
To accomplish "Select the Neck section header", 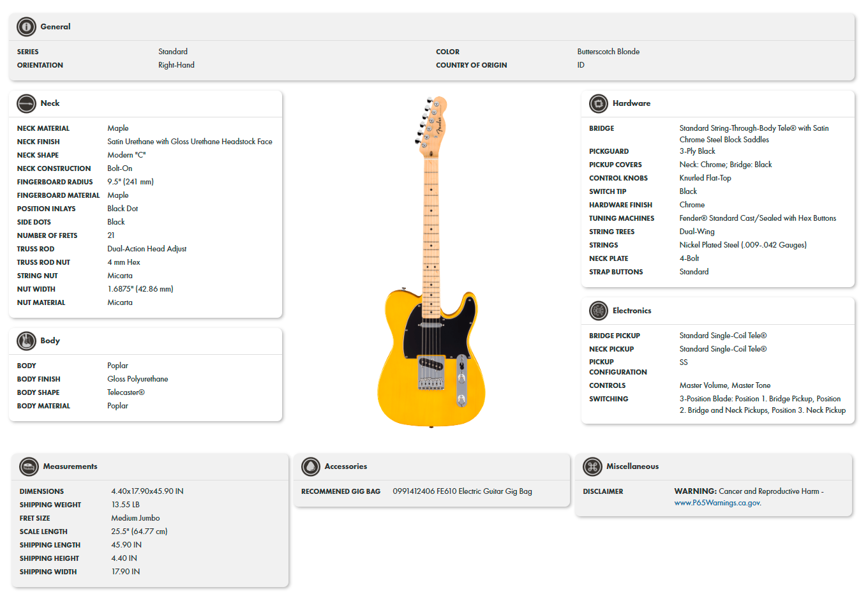I will [51, 103].
